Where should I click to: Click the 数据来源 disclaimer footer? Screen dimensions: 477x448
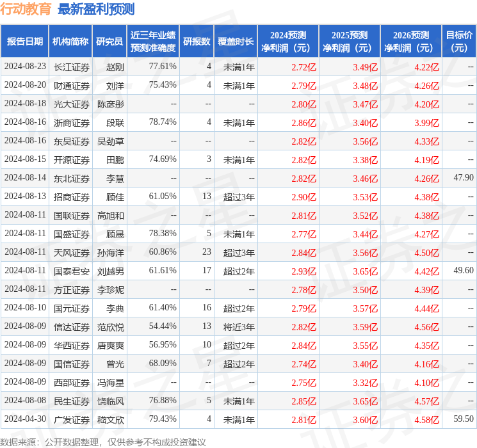point(103,442)
